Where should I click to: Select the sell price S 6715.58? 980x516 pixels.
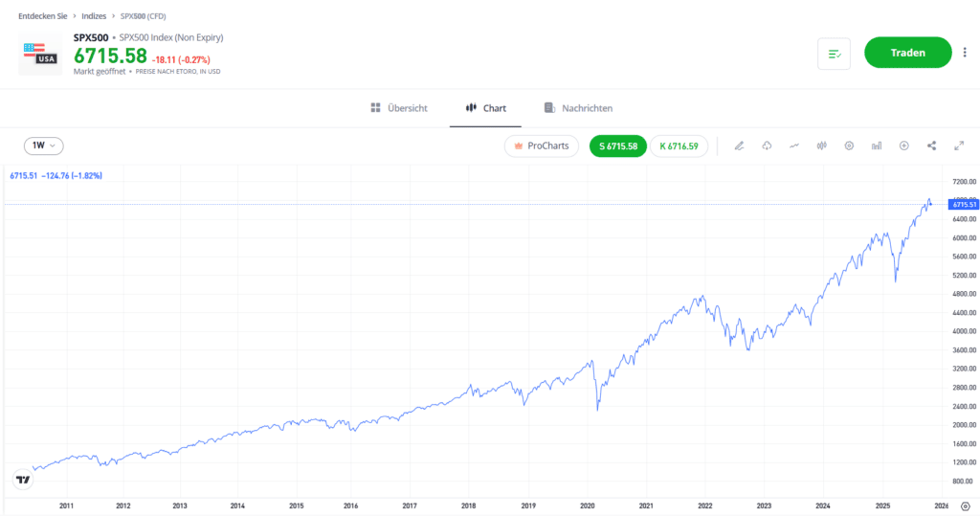[617, 146]
